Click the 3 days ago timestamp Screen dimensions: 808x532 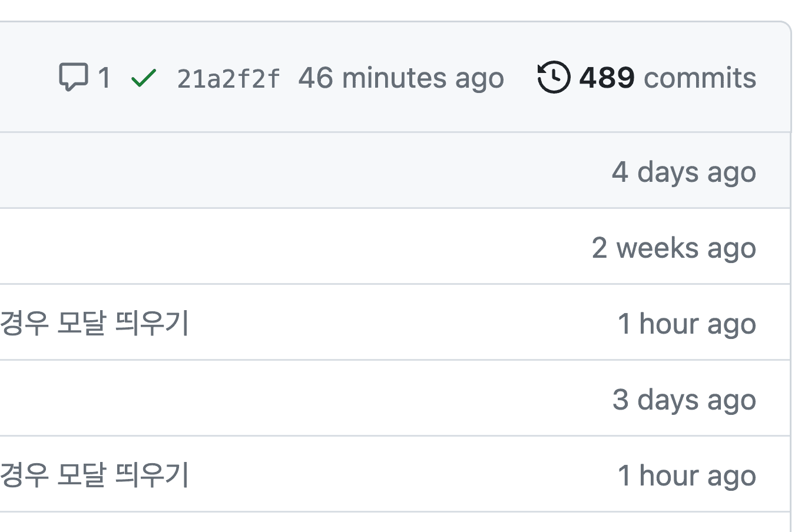(x=684, y=399)
